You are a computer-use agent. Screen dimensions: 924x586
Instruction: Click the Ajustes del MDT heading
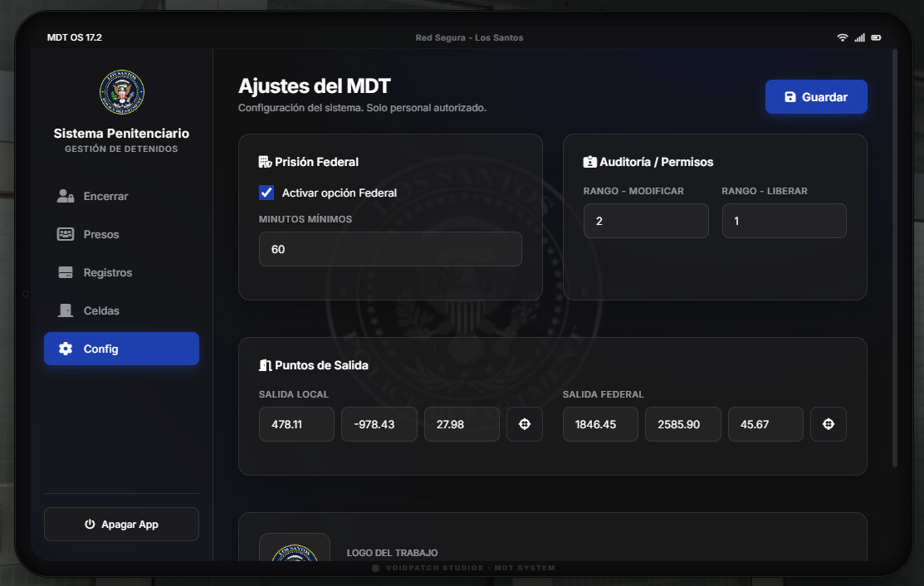coord(314,86)
